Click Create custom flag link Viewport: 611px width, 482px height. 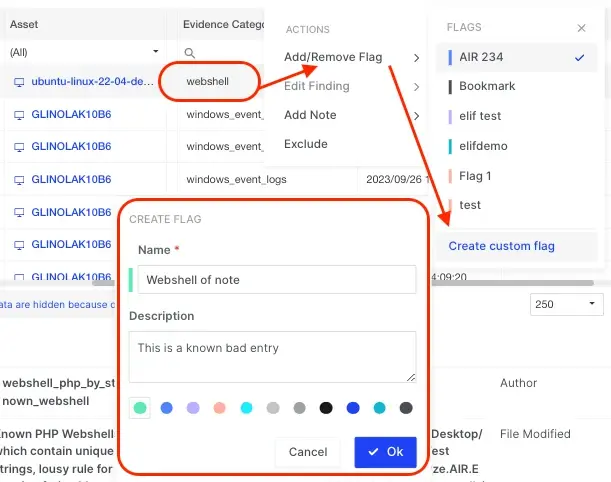coord(501,246)
